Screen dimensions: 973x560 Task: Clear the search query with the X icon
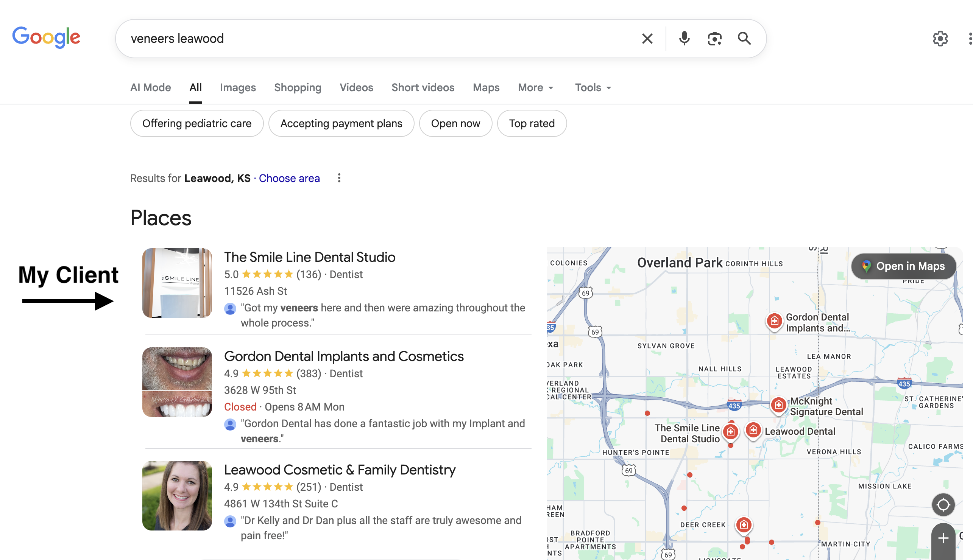coord(647,39)
